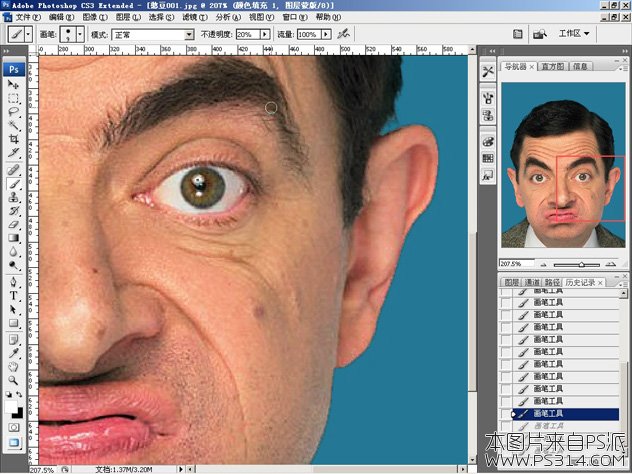This screenshot has height=474, width=632.
Task: Select the Zoom tool
Action: click(14, 380)
